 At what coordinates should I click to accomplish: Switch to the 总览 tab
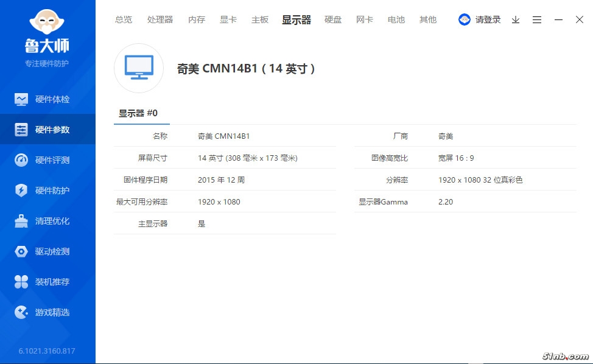(x=124, y=19)
